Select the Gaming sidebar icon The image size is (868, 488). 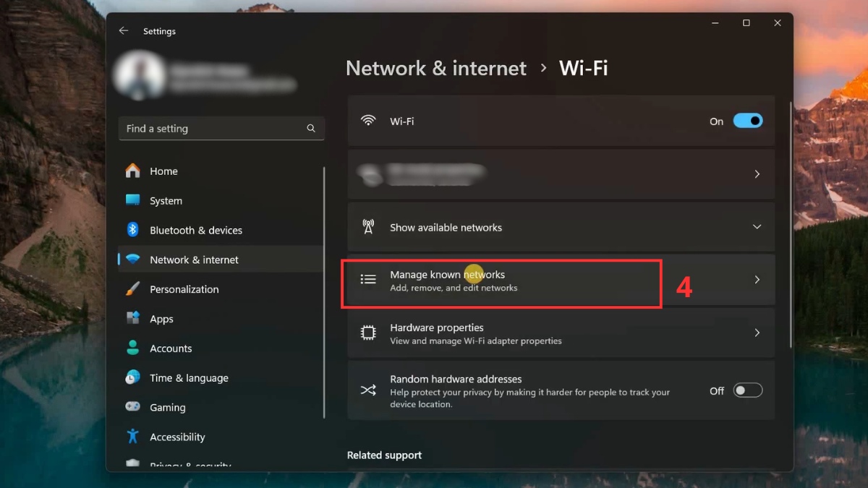(x=133, y=407)
